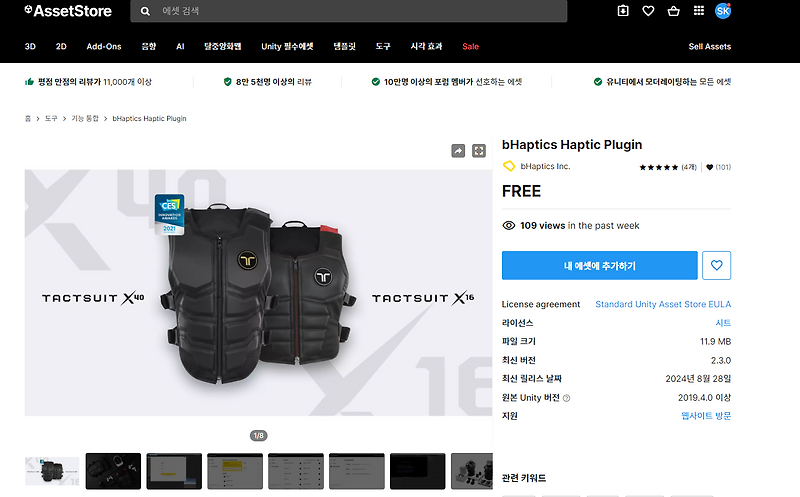Open the Sale menu item
The width and height of the screenshot is (800, 497).
470,46
